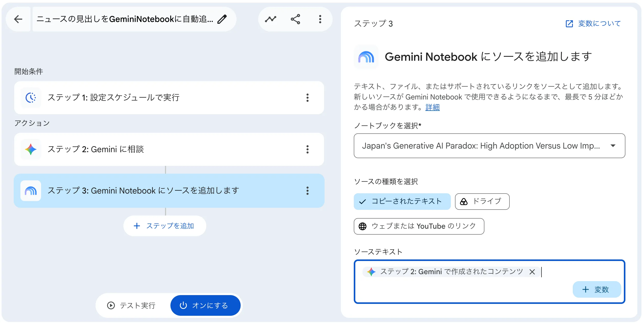Click the power icon in オンにする
This screenshot has width=644, height=323.
(x=183, y=305)
